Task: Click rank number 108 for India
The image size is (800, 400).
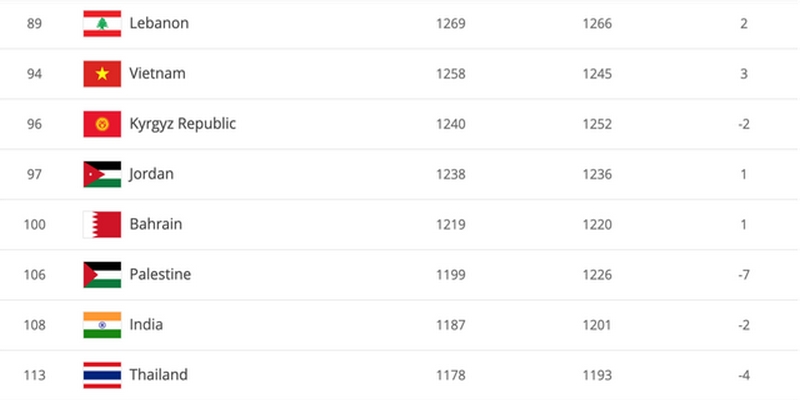Action: click(x=34, y=325)
